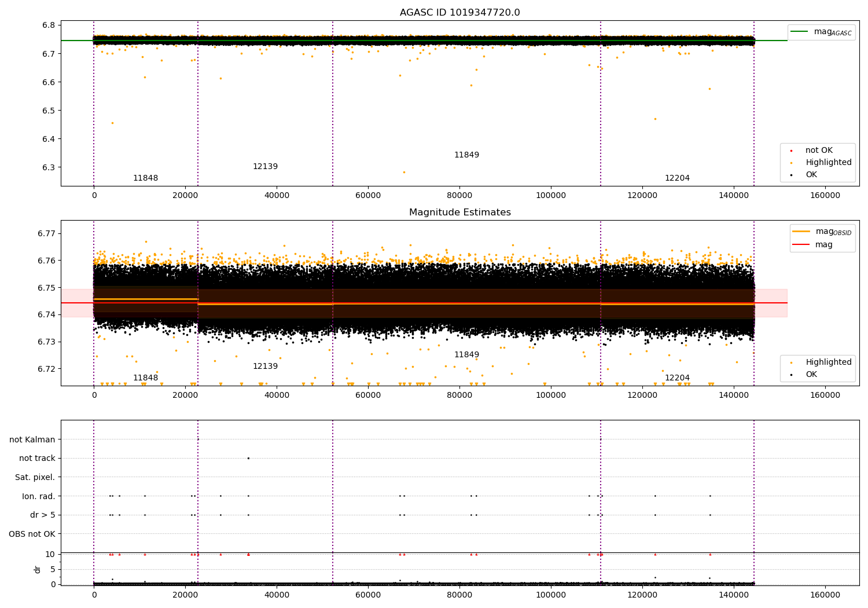Screen dimensions: 868x608
Task: Click the orange mag OBSID legend entry
Action: tap(822, 232)
